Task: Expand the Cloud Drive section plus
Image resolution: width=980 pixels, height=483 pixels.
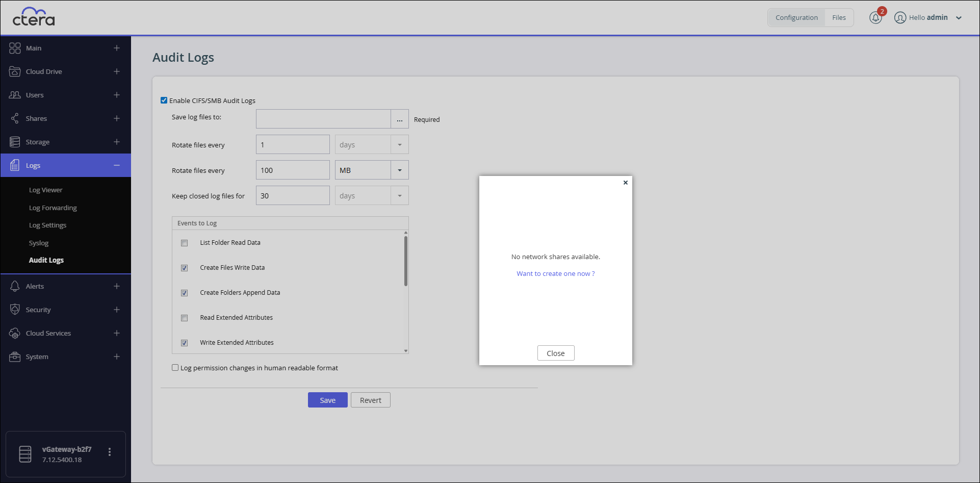Action: [117, 71]
